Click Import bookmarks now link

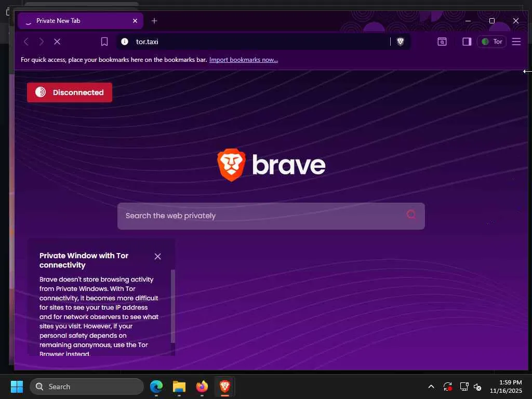[x=244, y=60]
